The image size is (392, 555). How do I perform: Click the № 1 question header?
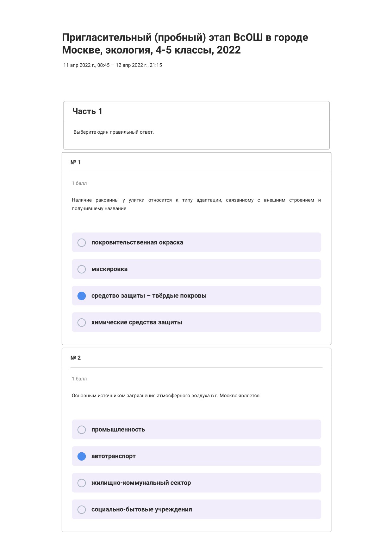click(x=75, y=162)
